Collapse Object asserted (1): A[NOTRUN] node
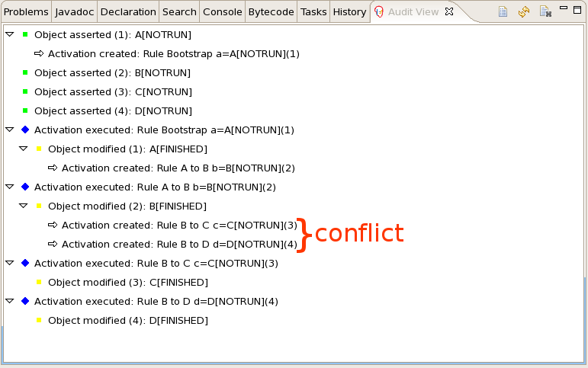The height and width of the screenshot is (368, 588). [10, 34]
